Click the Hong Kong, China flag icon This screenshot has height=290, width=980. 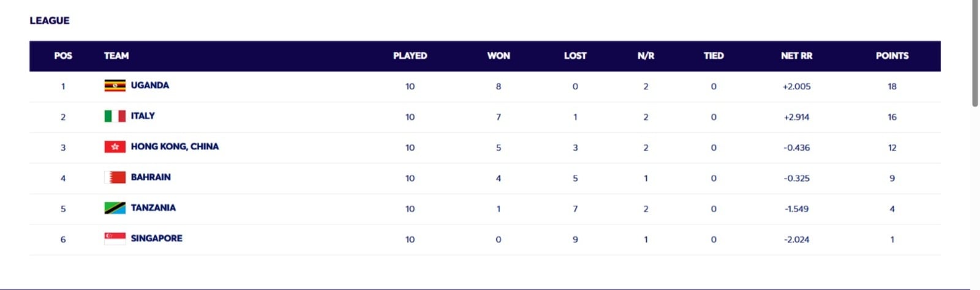pos(115,147)
